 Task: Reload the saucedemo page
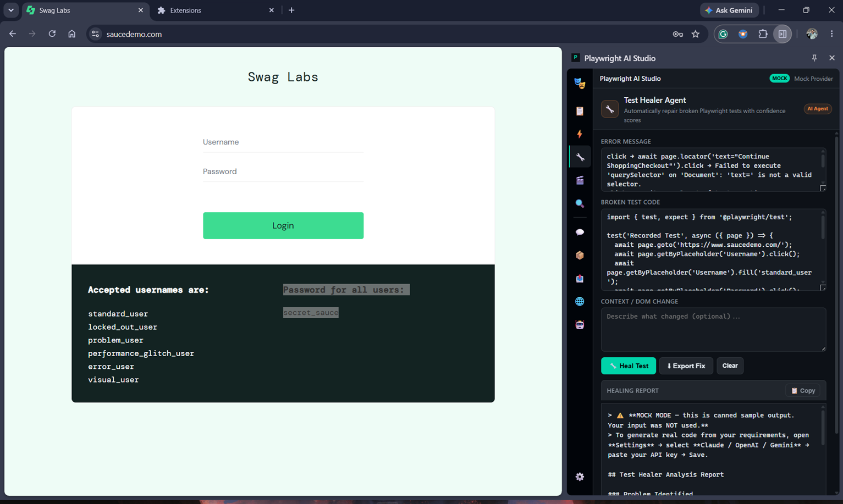coord(52,34)
